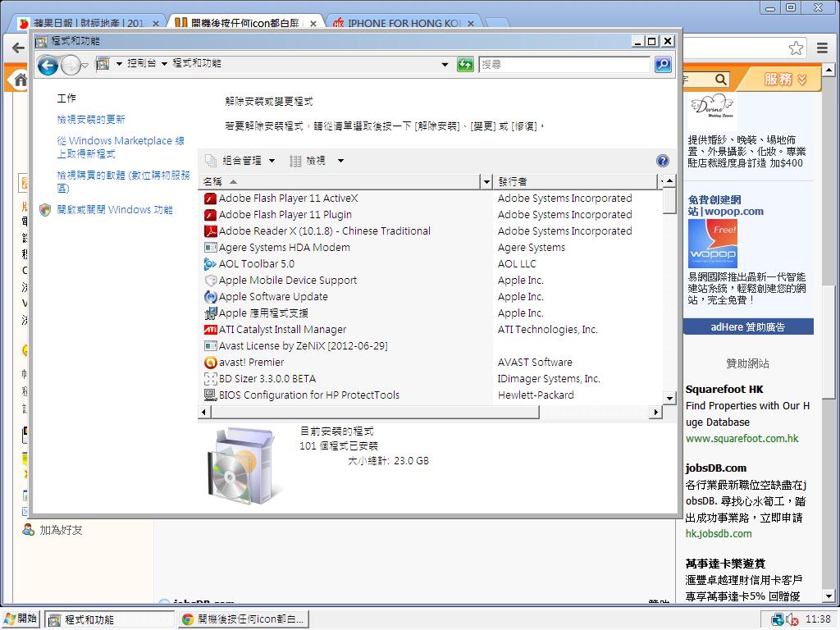Go back with the blue back arrow
The width and height of the screenshot is (840, 630).
48,66
